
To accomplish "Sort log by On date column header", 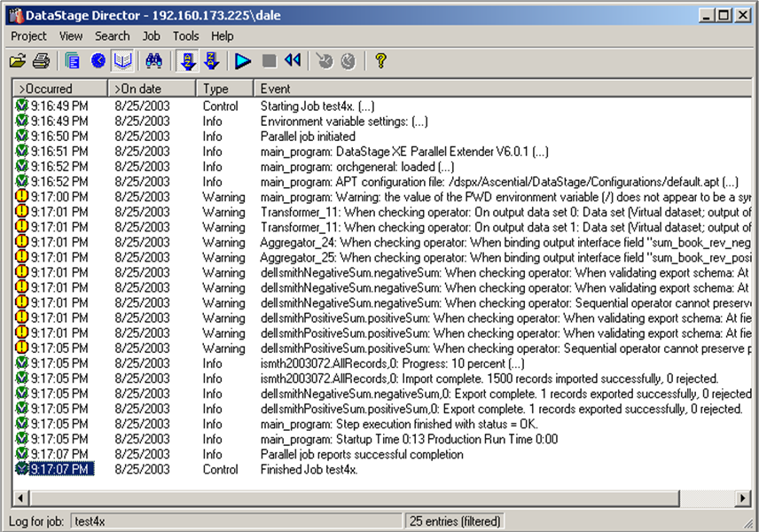I will tap(152, 89).
